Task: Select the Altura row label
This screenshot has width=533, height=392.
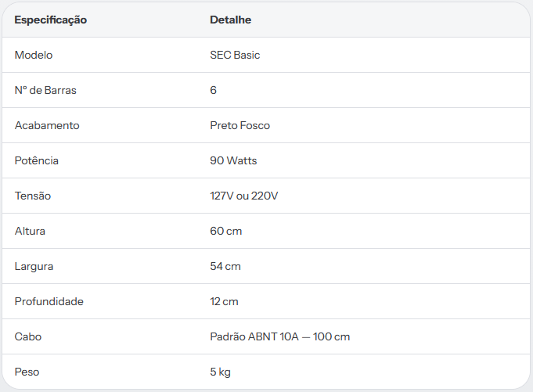Action: click(x=30, y=231)
